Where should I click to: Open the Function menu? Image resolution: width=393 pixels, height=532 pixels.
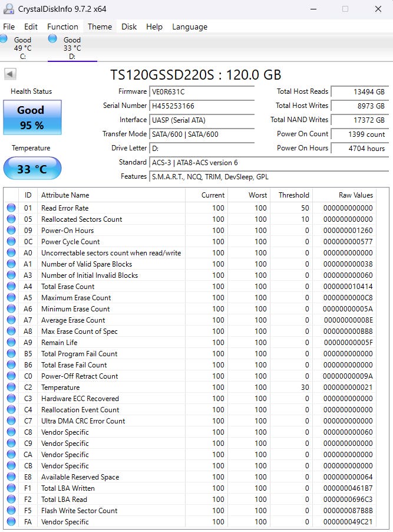[62, 27]
